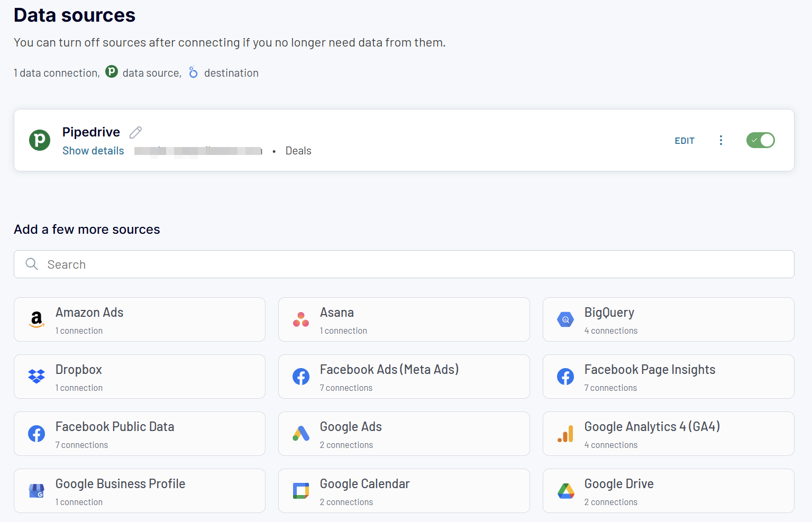Click the EDIT button for Pipedrive
The height and width of the screenshot is (522, 812).
pos(685,141)
